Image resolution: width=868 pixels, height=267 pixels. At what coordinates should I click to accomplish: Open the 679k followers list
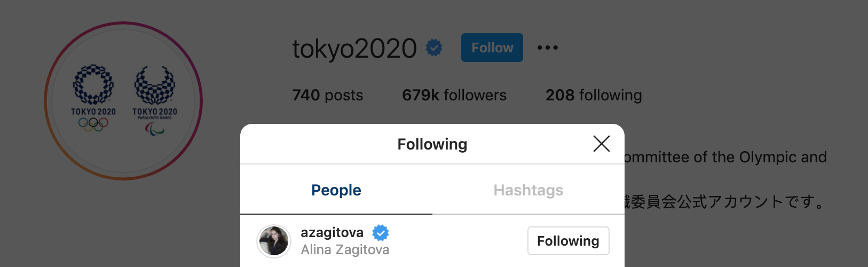coord(454,95)
